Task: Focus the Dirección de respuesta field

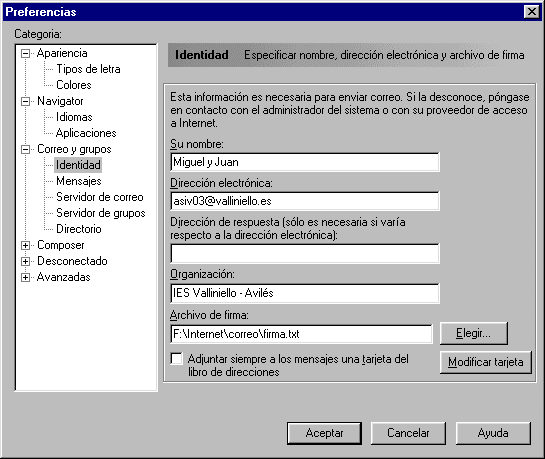Action: pyautogui.click(x=305, y=254)
